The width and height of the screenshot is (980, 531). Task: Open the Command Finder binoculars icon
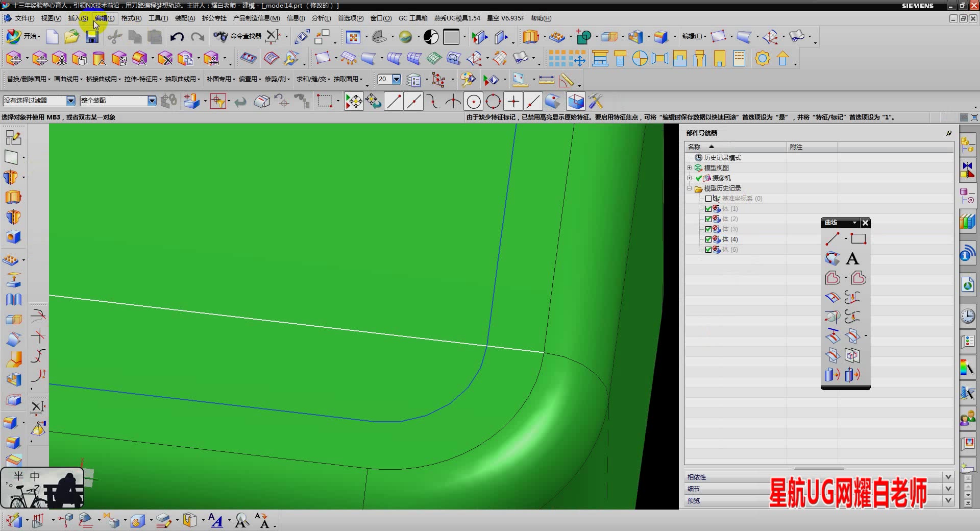220,36
